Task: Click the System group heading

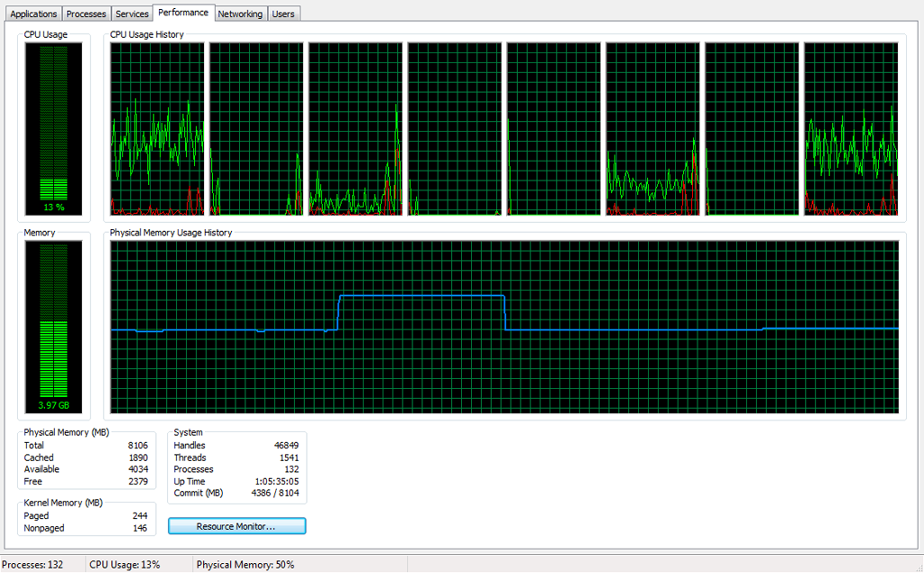Action: pyautogui.click(x=188, y=432)
